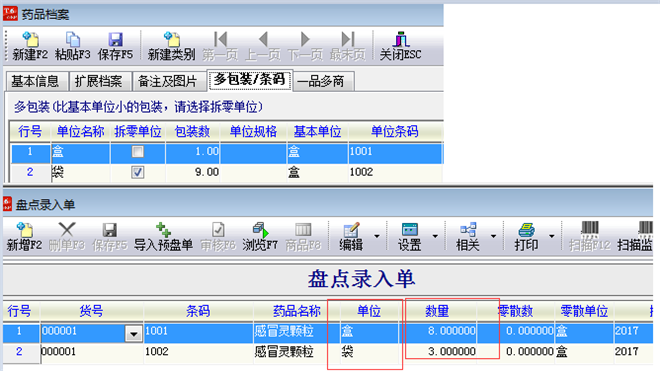Image resolution: width=660 pixels, height=371 pixels.
Task: Expand the 设置 dropdown arrow
Action: coord(435,236)
